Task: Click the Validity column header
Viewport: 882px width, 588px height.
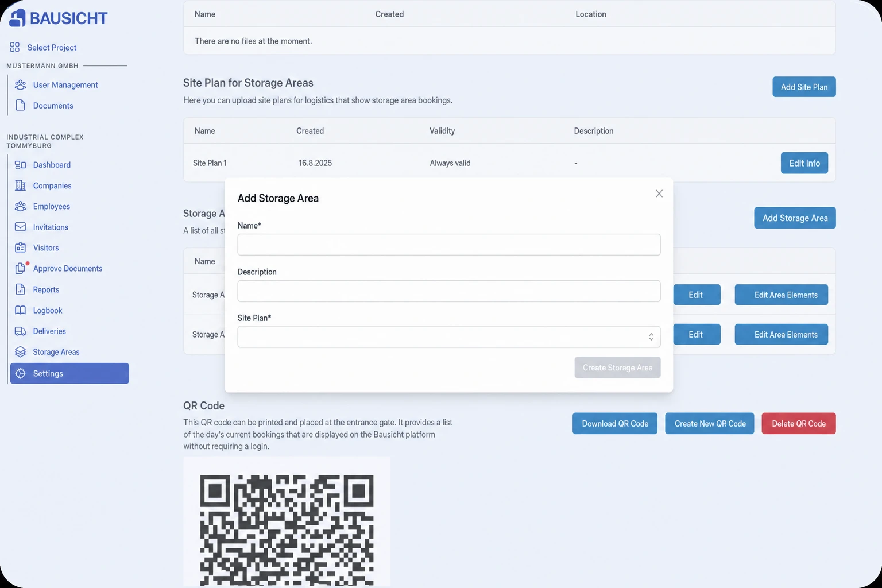Action: (442, 131)
